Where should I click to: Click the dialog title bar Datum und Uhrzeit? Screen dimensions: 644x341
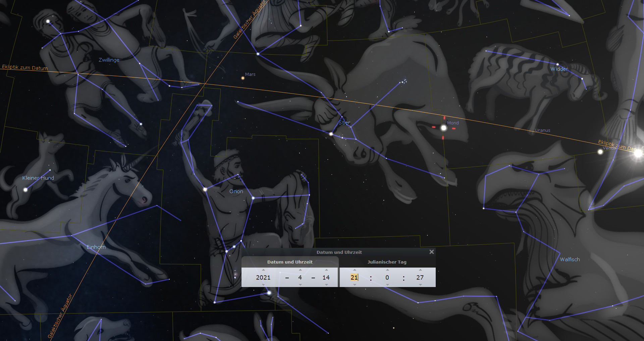[339, 252]
